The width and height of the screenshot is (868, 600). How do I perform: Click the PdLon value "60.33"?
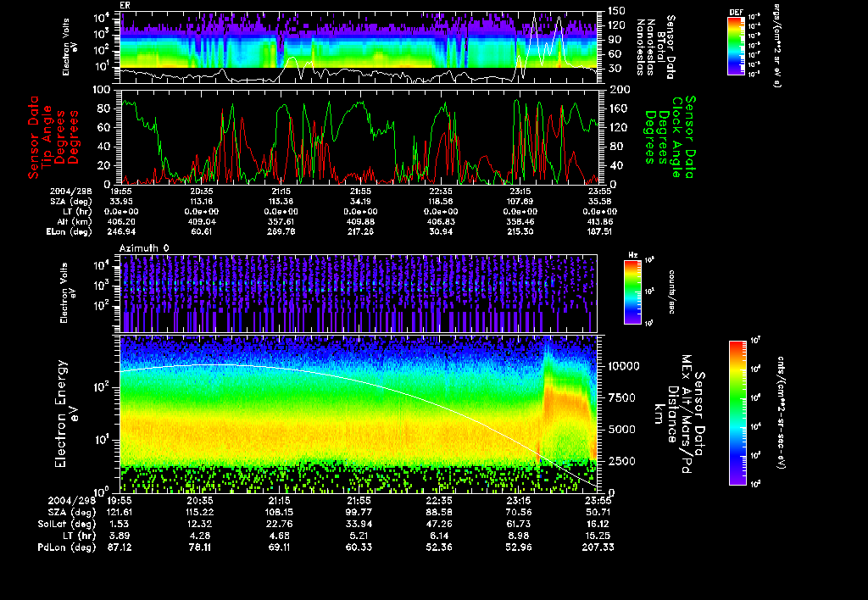[359, 547]
